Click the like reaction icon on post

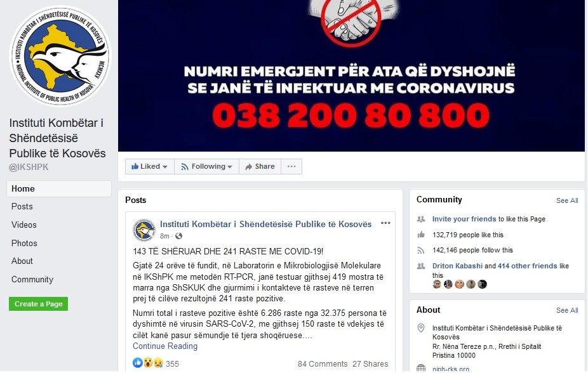pyautogui.click(x=138, y=362)
